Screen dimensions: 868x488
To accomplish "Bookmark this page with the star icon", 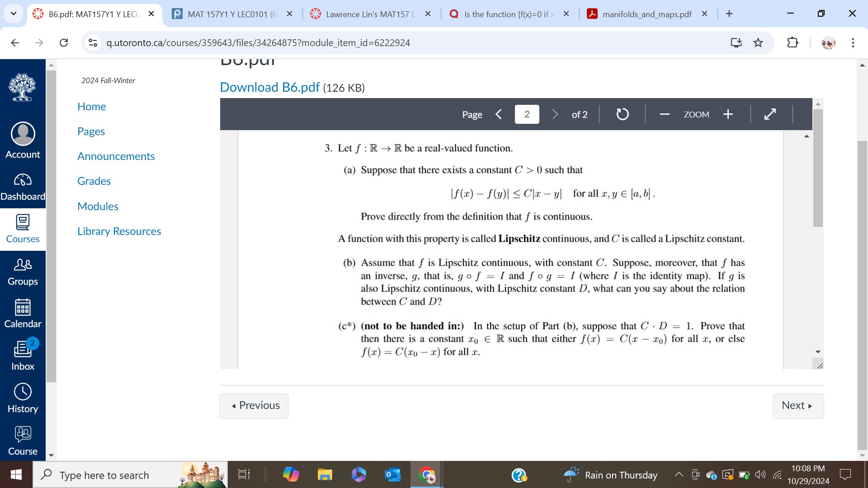I will pos(758,42).
